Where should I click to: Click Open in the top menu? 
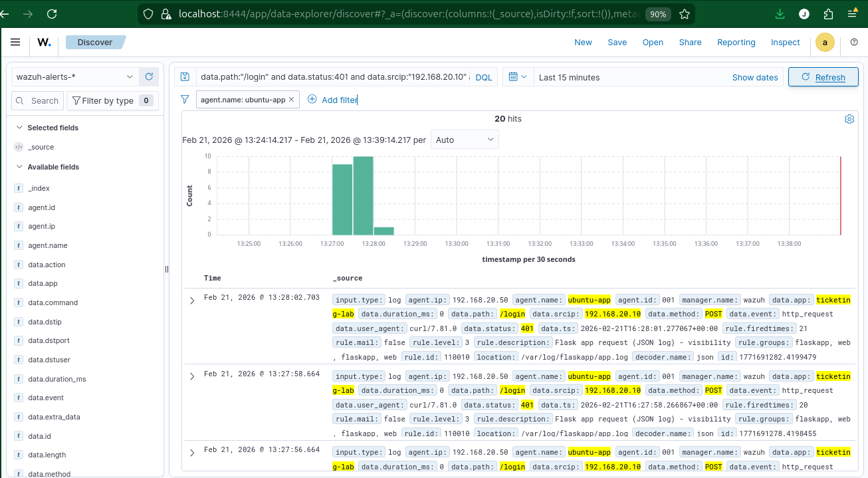point(653,43)
